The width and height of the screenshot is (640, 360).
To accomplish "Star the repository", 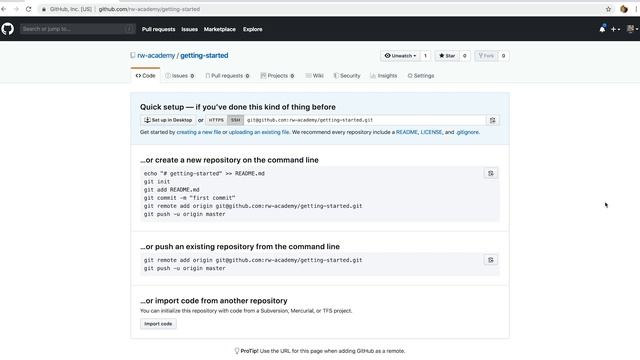I will [447, 56].
